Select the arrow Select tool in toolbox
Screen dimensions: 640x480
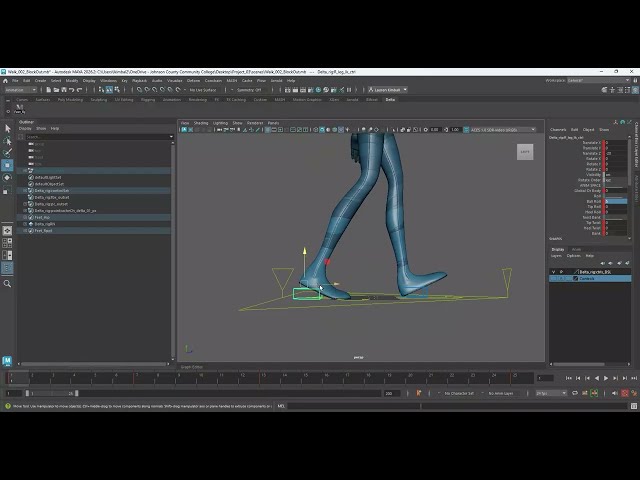click(x=7, y=129)
